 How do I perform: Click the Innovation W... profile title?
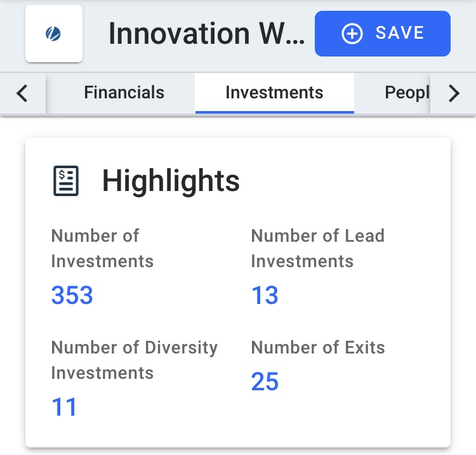tap(206, 34)
